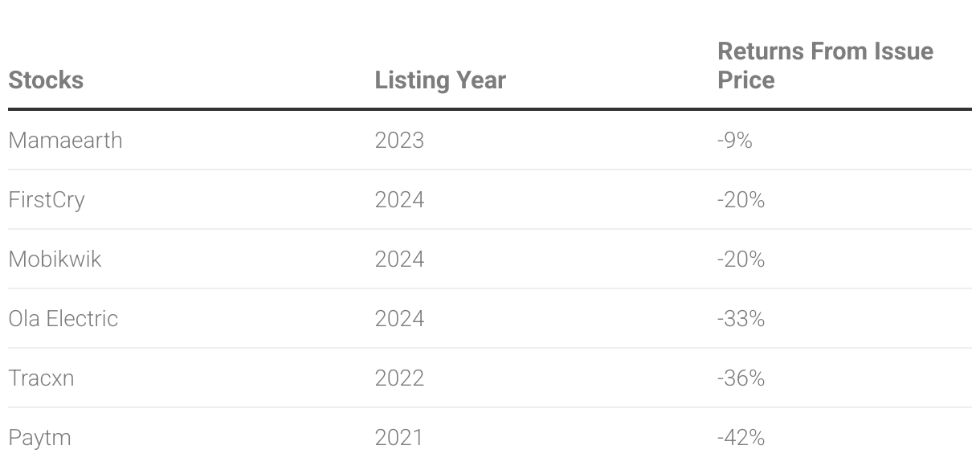Image resolution: width=980 pixels, height=474 pixels.
Task: Select the Tracxn stock name cell
Action: pos(41,378)
